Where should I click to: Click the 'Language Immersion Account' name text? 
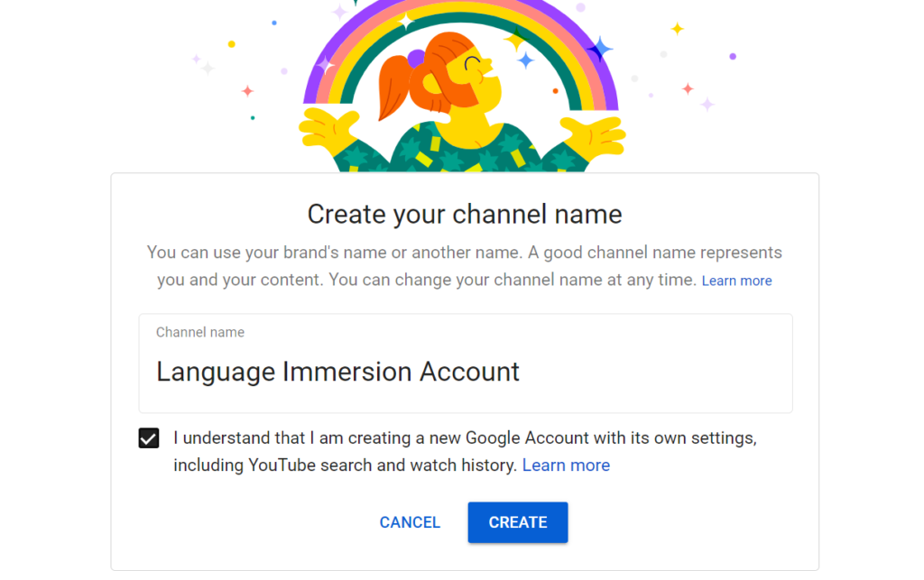pos(337,372)
